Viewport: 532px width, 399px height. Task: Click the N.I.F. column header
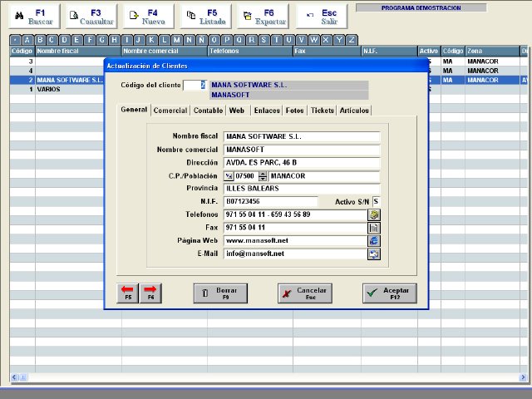(x=389, y=51)
